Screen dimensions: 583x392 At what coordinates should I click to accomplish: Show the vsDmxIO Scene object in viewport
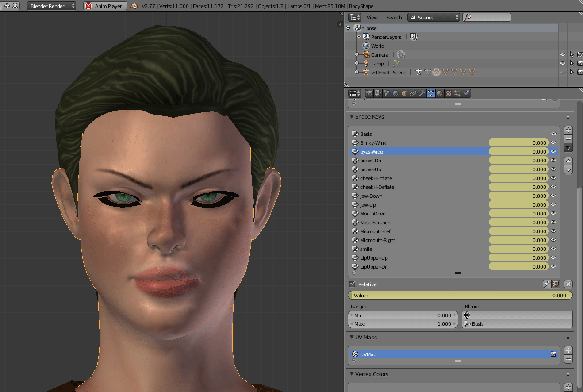563,72
